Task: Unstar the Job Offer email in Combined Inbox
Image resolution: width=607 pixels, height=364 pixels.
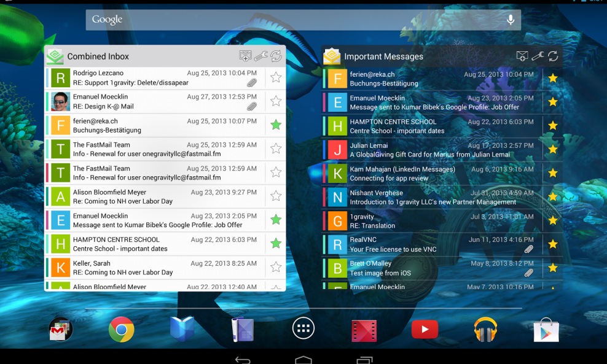Action: (276, 220)
